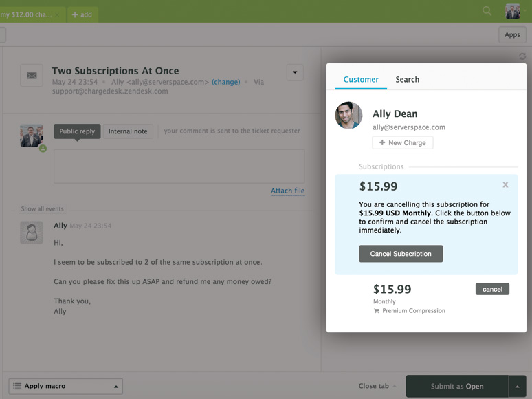
Task: Click the search magnifier icon in top bar
Action: [487, 10]
